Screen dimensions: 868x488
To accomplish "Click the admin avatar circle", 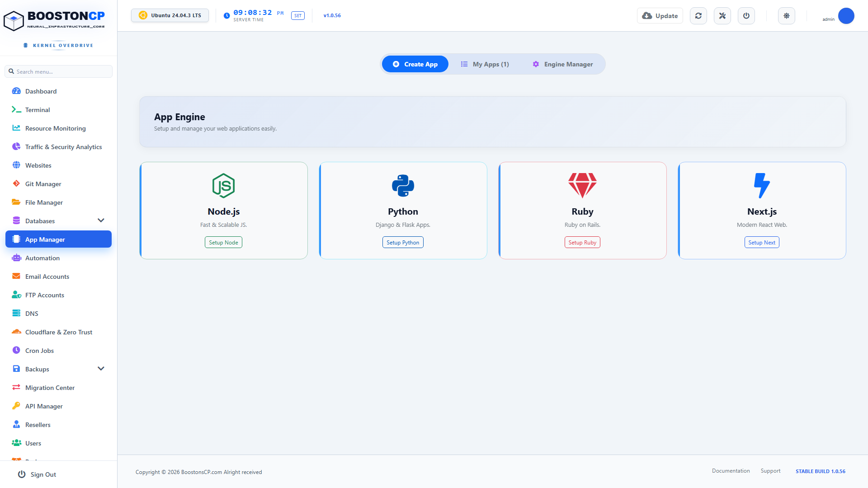I will 846,16.
